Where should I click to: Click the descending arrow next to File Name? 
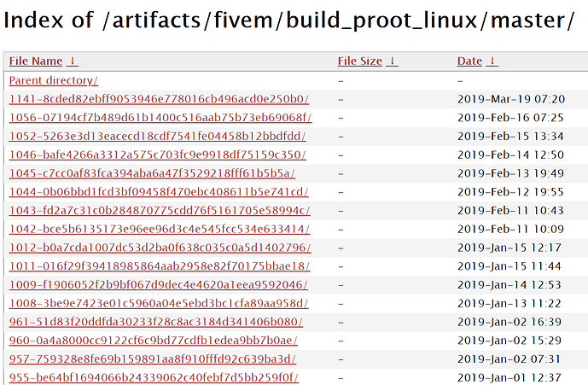(73, 61)
